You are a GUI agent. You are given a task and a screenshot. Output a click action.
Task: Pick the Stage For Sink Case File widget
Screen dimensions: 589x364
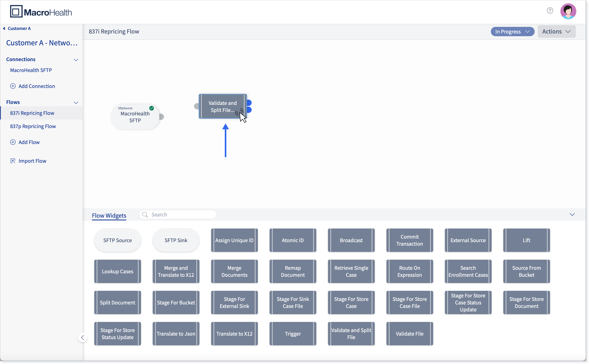coord(293,302)
